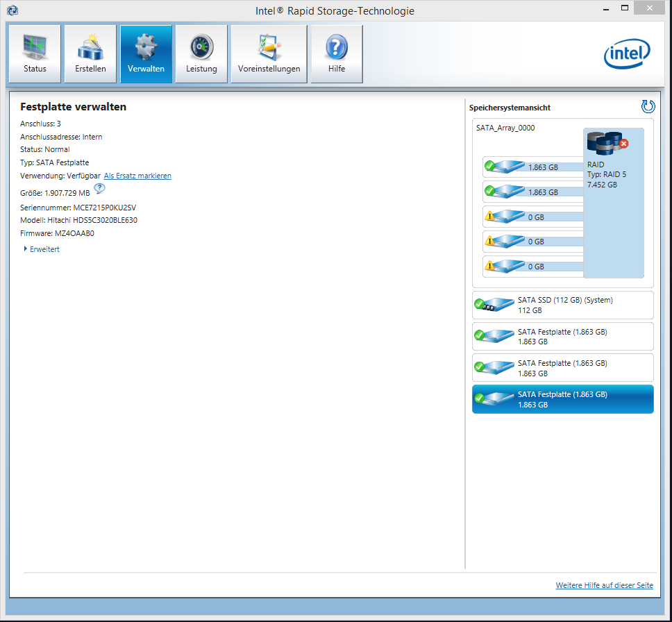672x622 pixels.
Task: Select third 0 GB warning disk
Action: coord(532,266)
